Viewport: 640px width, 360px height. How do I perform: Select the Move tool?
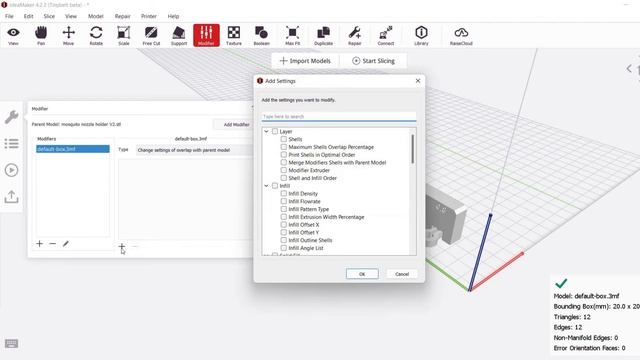click(69, 36)
